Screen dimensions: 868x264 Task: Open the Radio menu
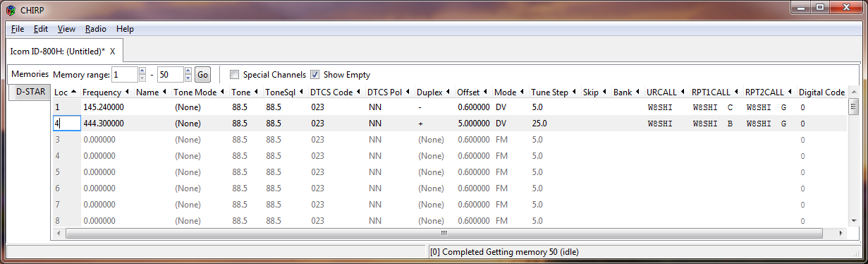pos(95,29)
